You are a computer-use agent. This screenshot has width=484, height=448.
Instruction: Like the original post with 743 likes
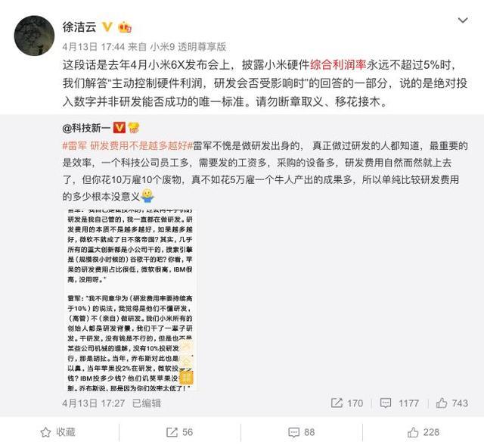point(452,403)
